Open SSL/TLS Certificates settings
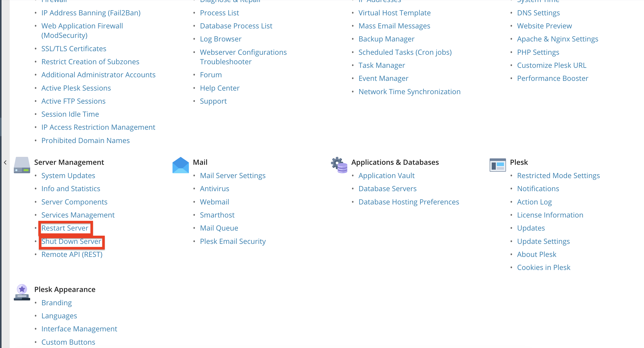 (74, 49)
